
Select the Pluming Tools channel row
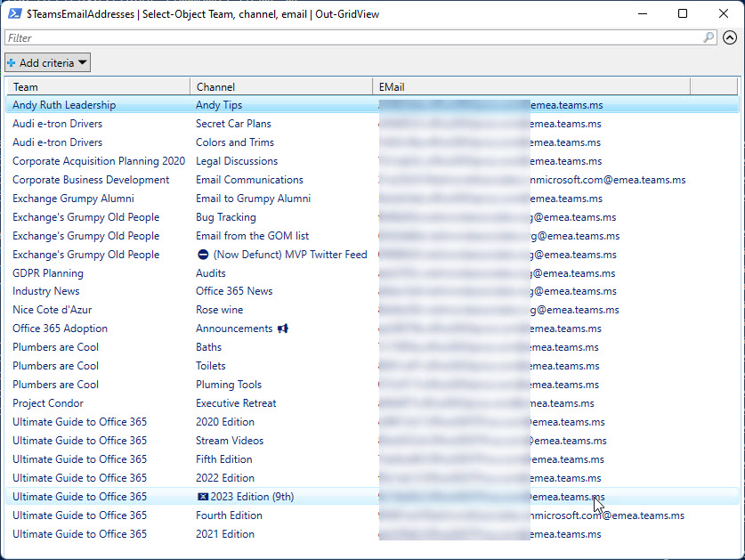pyautogui.click(x=229, y=385)
